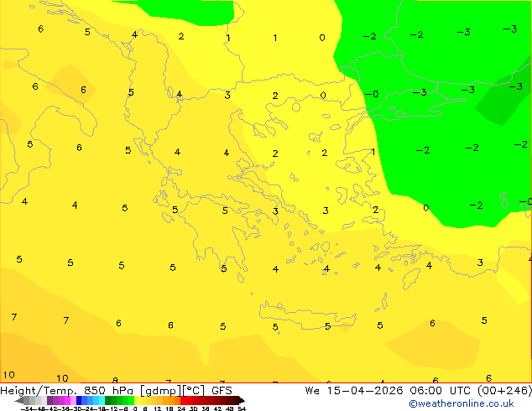
Task: Click the cyan swatch in the color scale
Action: pyautogui.click(x=102, y=400)
